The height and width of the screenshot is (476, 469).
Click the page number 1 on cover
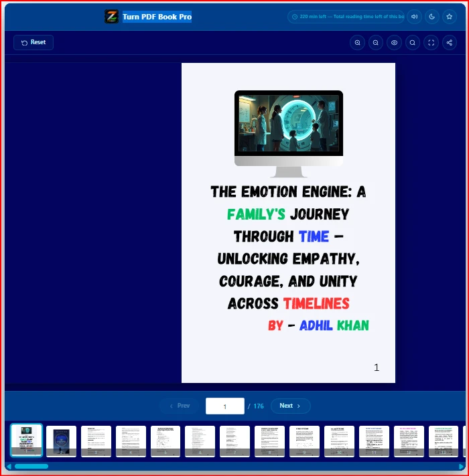tap(377, 368)
